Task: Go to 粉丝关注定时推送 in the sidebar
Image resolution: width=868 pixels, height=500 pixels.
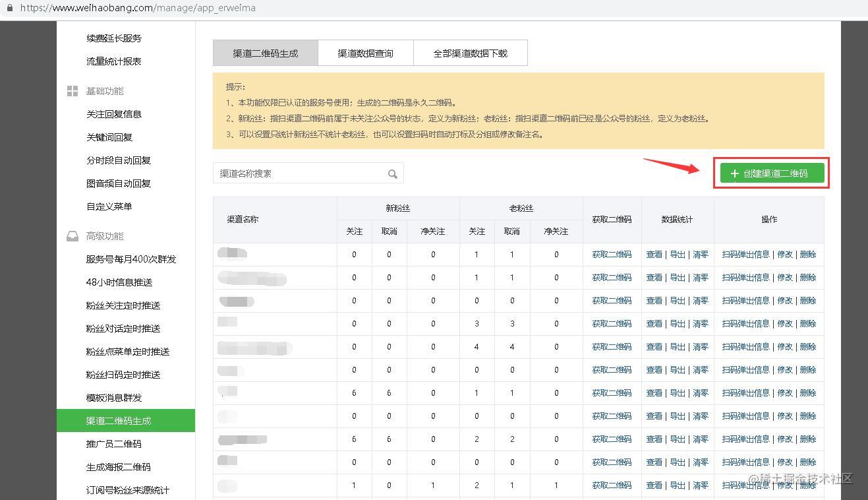Action: pyautogui.click(x=123, y=305)
